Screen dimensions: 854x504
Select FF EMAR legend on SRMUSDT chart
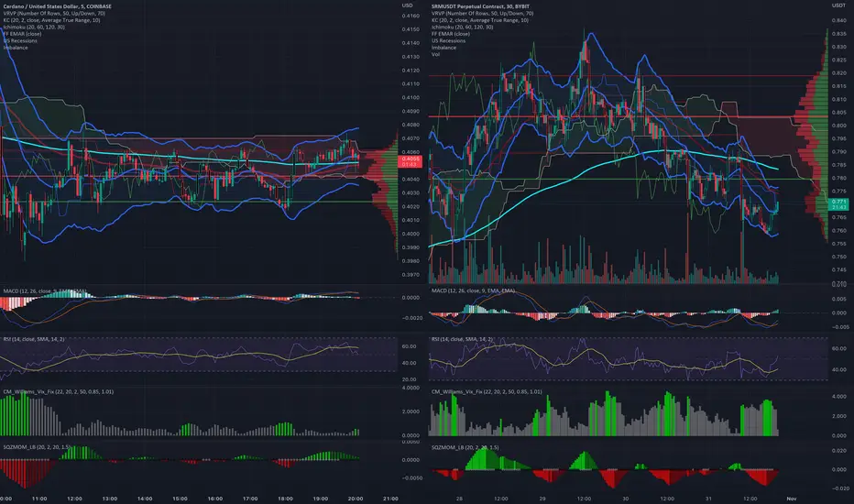(x=451, y=34)
